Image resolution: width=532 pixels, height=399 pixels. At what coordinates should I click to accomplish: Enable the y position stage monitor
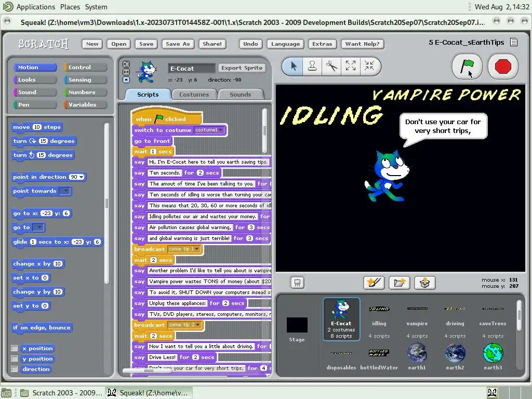click(x=14, y=358)
